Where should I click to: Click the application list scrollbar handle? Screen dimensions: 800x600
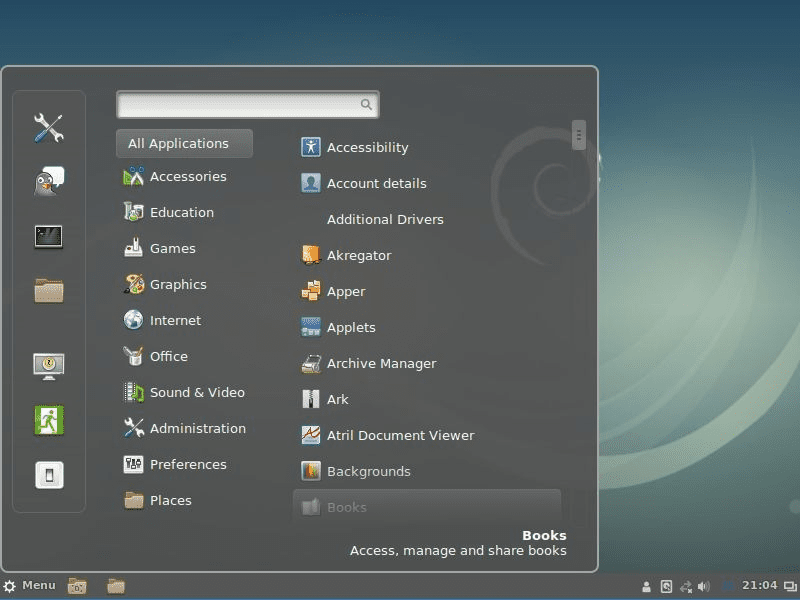(x=578, y=135)
